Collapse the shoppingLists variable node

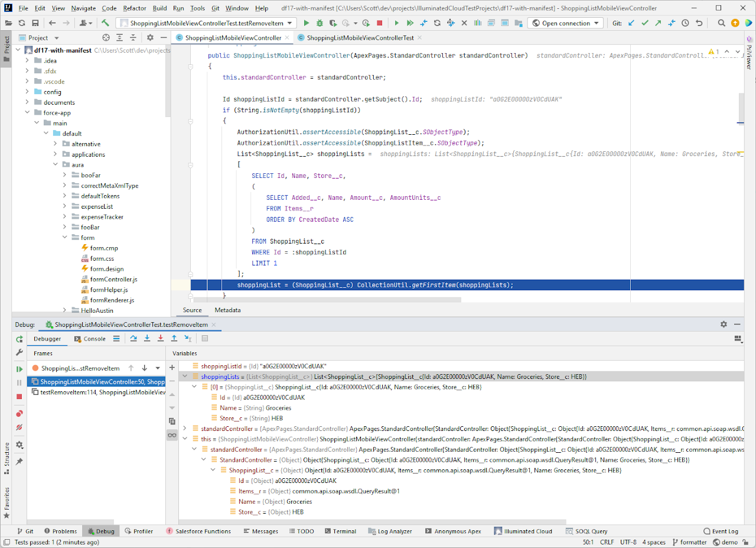click(185, 375)
